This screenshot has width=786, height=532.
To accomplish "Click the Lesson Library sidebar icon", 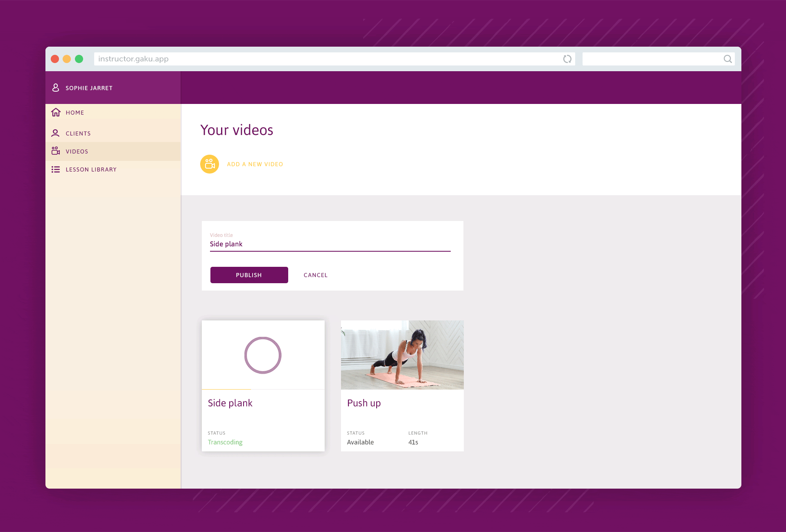I will (x=56, y=169).
